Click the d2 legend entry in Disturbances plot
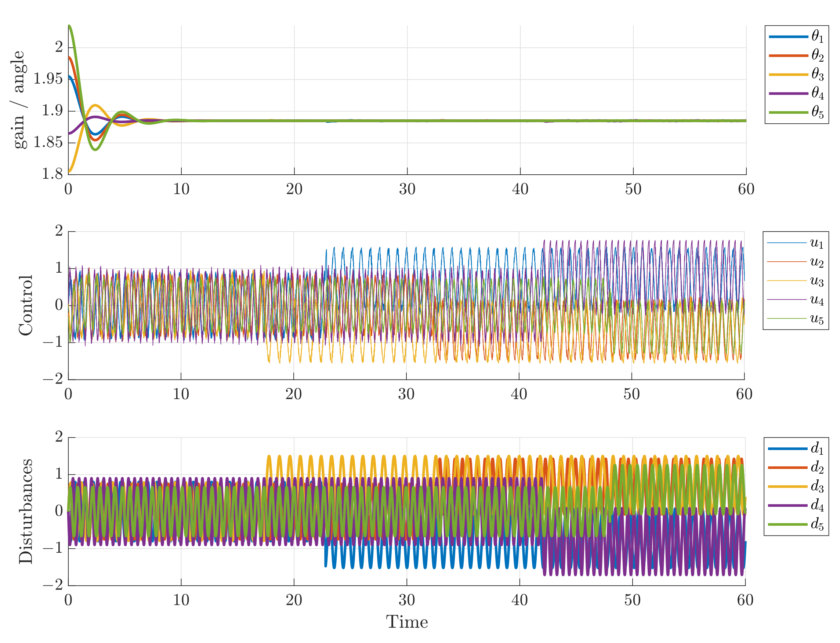Image resolution: width=840 pixels, height=643 pixels. coord(796,468)
